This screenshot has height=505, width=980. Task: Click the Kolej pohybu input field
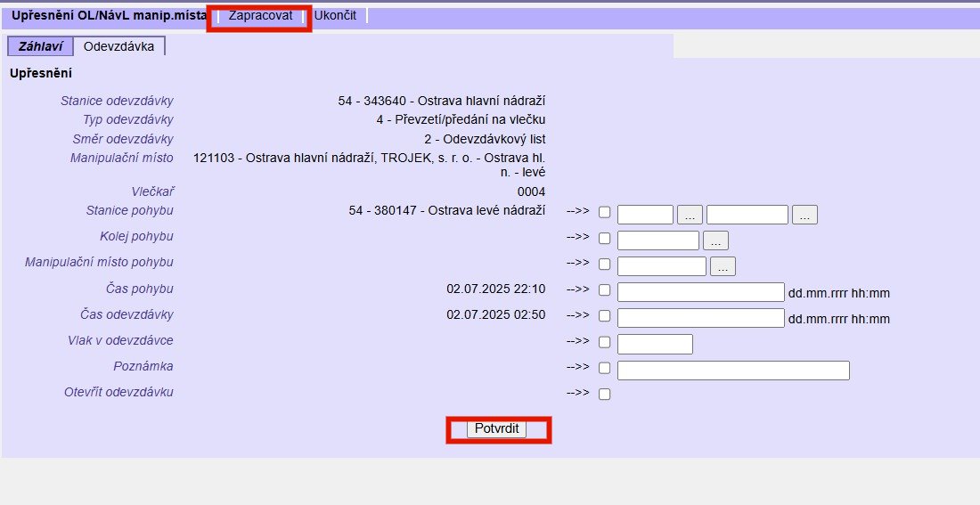[x=657, y=240]
